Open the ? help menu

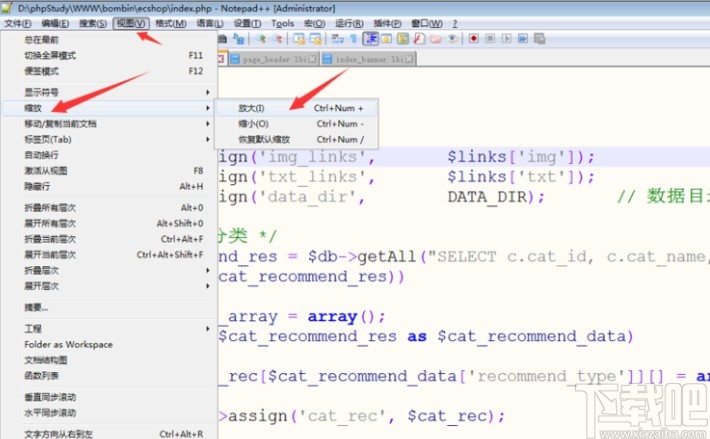pyautogui.click(x=455, y=24)
